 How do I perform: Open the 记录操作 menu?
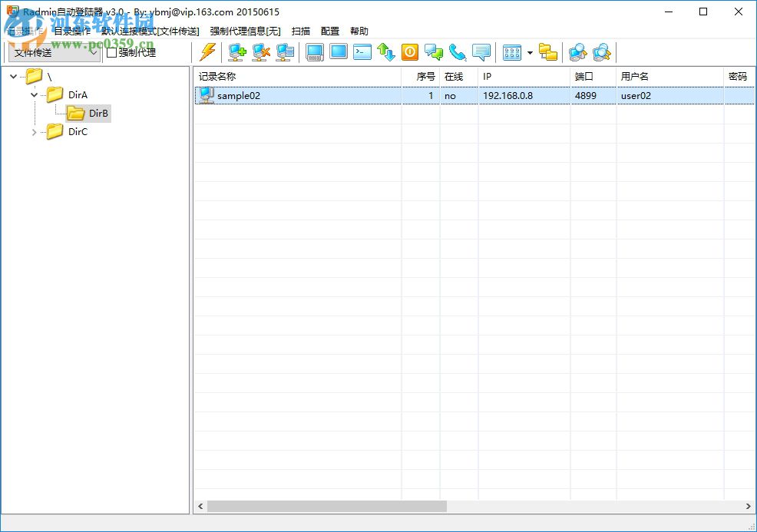(25, 31)
